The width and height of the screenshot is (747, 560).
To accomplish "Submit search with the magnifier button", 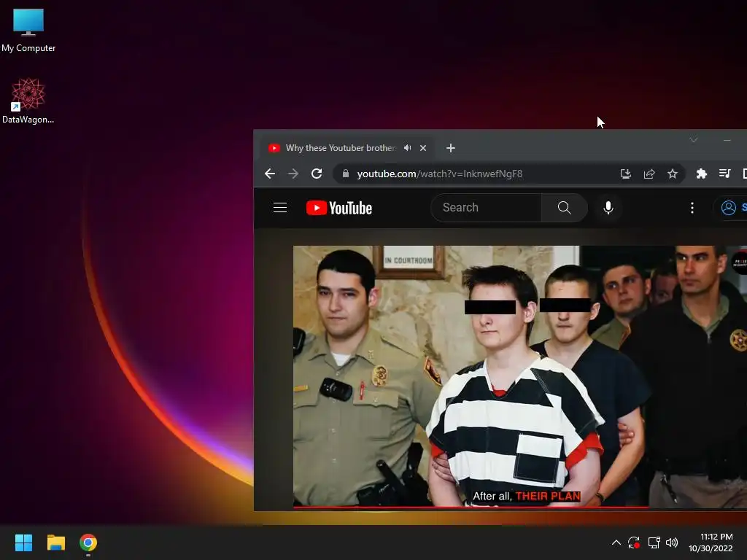I will (x=565, y=208).
